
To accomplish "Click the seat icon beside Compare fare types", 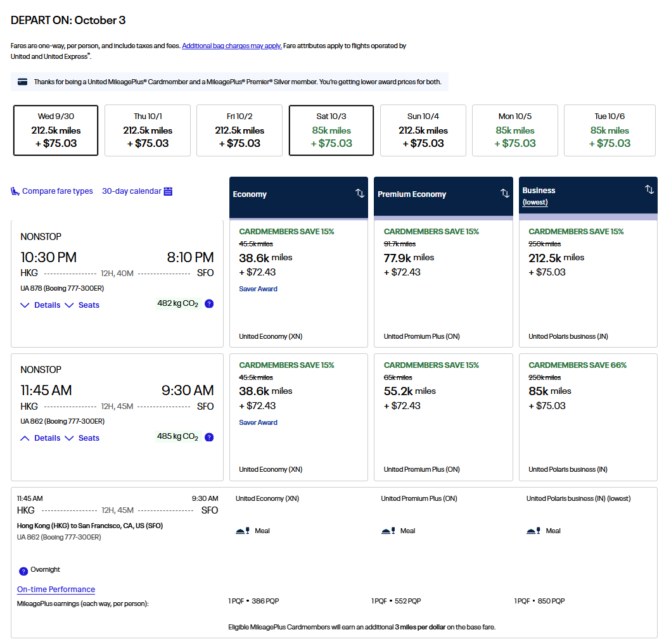I will pos(15,191).
